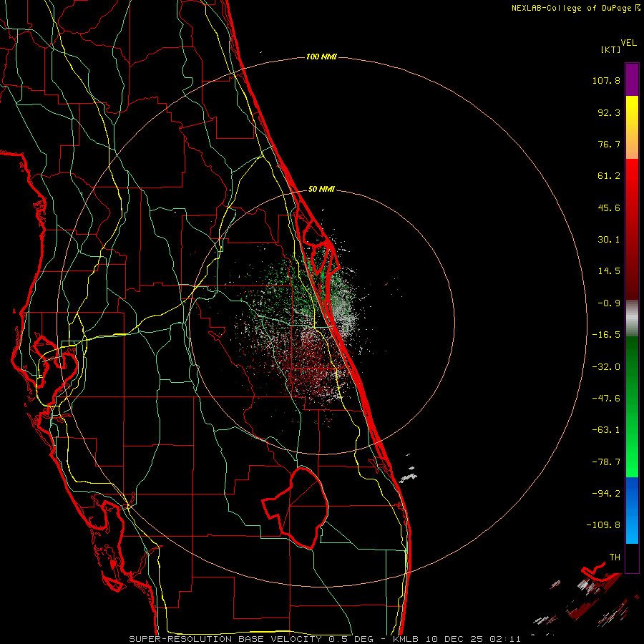
Task: Click the 100 NMI range ring label
Action: click(x=321, y=57)
